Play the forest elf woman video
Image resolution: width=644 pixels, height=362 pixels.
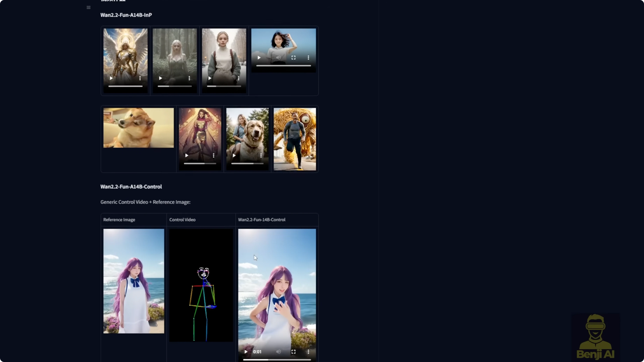(x=160, y=78)
